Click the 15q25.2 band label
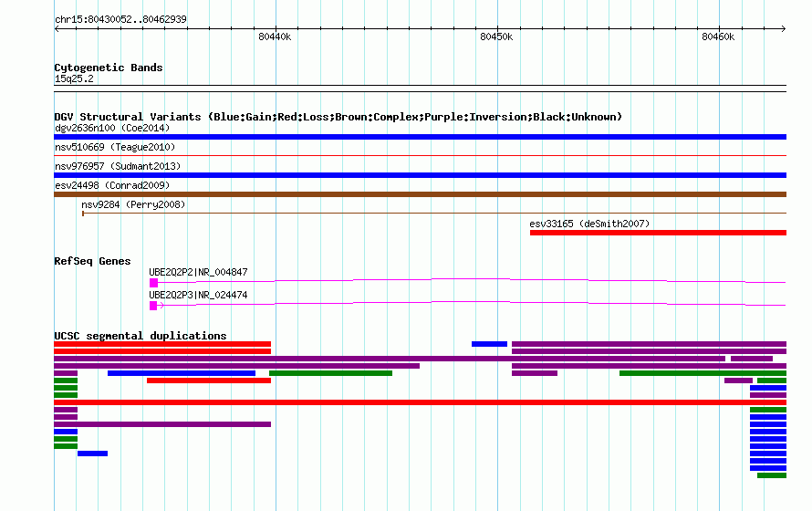812x511 pixels. 74,78
